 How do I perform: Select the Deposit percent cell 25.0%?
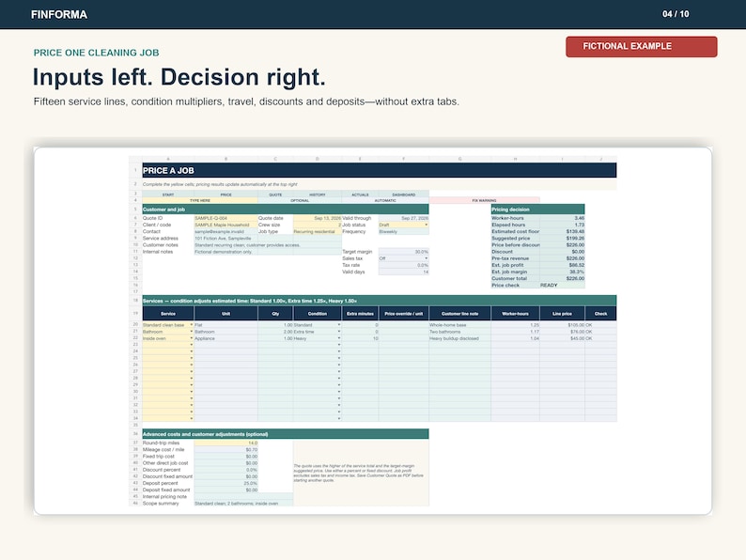pos(226,483)
